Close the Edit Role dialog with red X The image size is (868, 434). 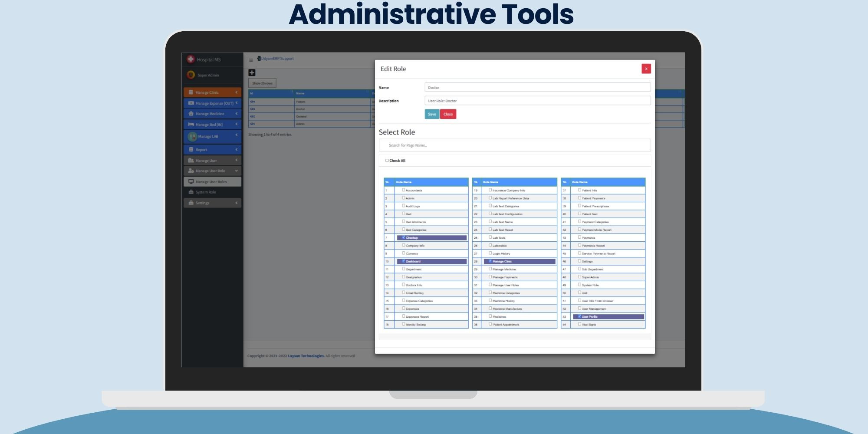pos(646,69)
